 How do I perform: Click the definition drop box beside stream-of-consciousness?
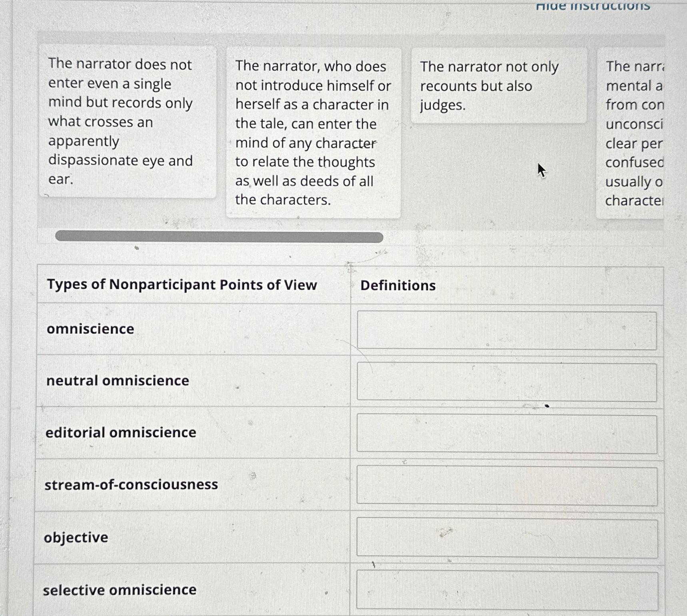click(x=508, y=484)
